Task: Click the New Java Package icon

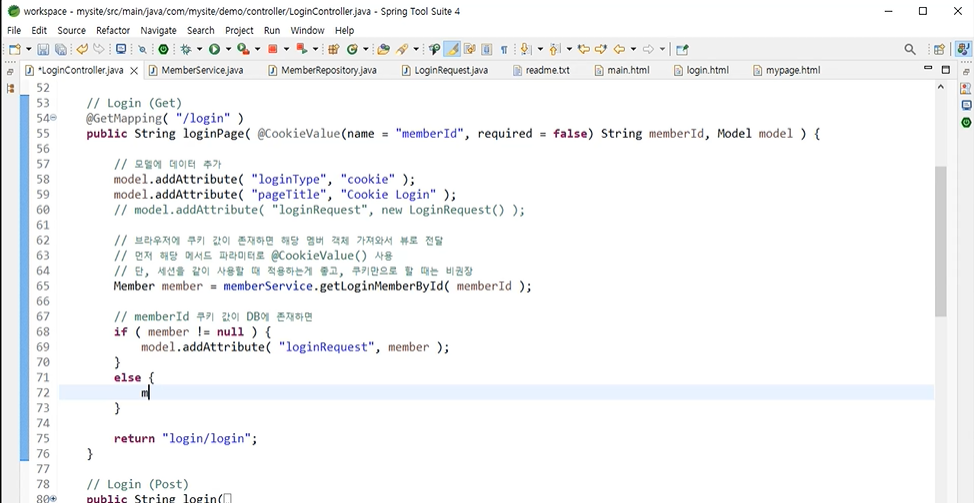Action: tap(333, 49)
